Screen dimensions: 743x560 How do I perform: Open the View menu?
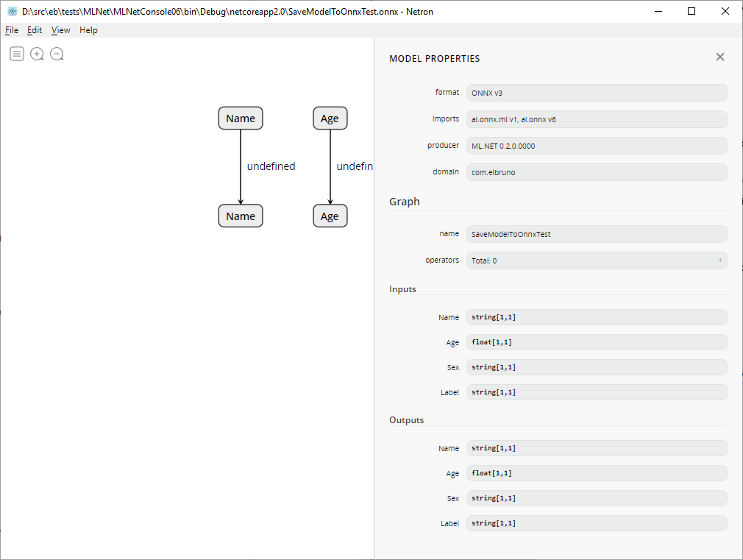(61, 30)
